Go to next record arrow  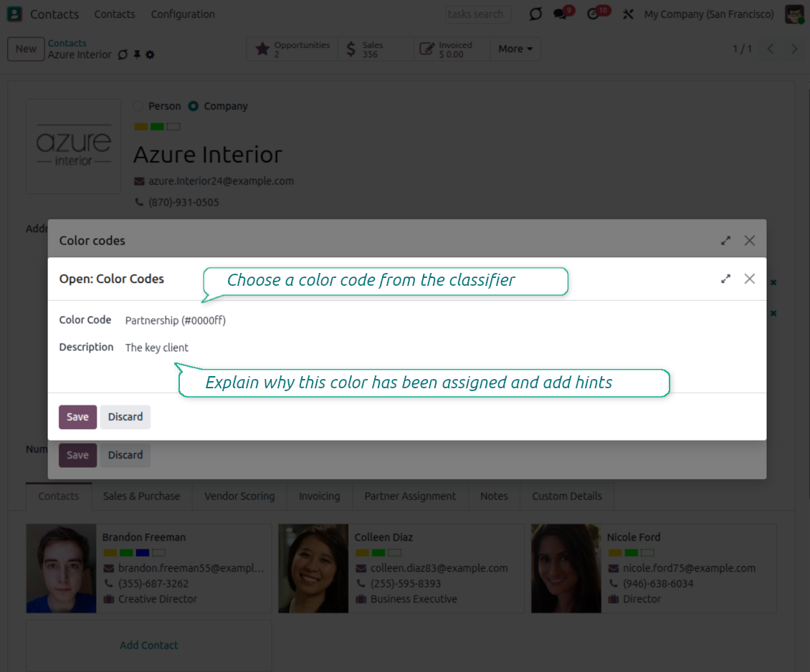(x=794, y=49)
